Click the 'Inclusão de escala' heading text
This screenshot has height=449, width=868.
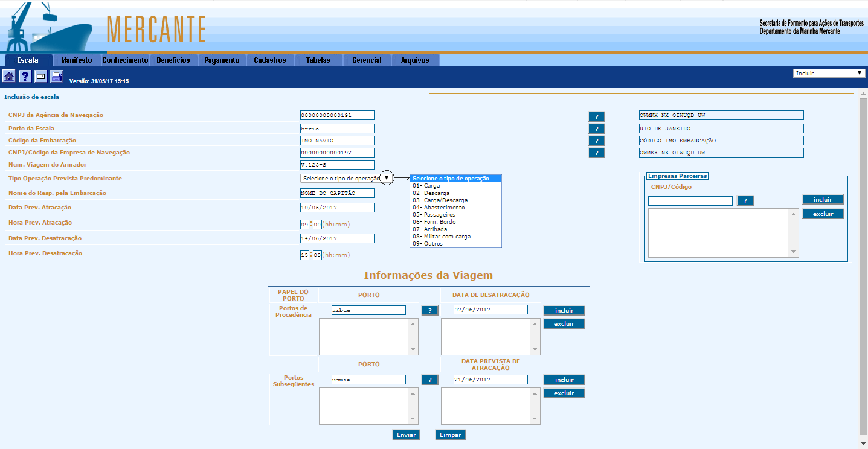pyautogui.click(x=32, y=97)
